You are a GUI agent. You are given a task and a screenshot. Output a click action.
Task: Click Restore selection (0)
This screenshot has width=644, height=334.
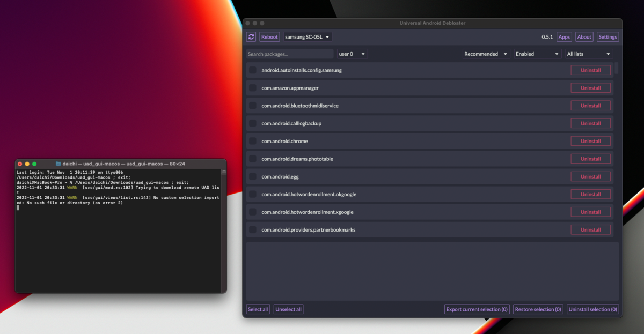(x=538, y=309)
